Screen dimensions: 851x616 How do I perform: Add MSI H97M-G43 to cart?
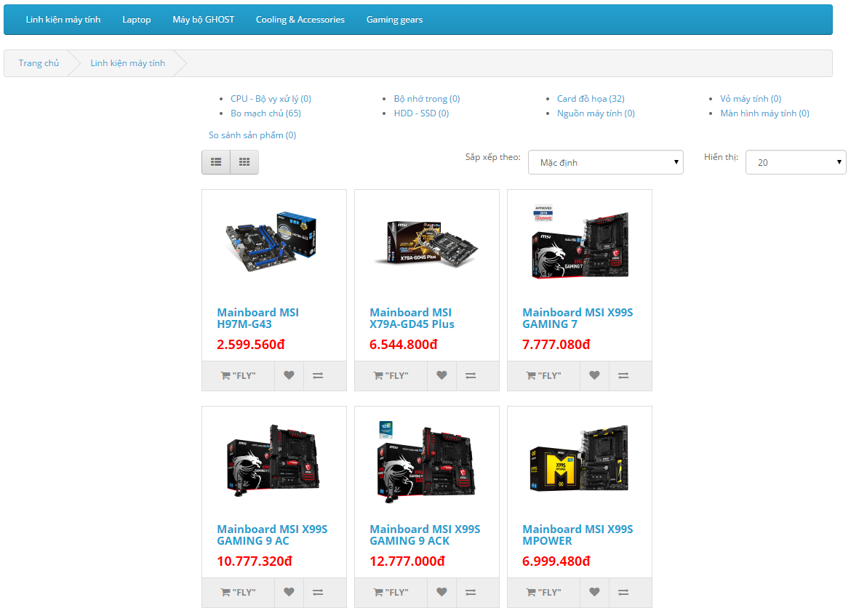tap(239, 375)
